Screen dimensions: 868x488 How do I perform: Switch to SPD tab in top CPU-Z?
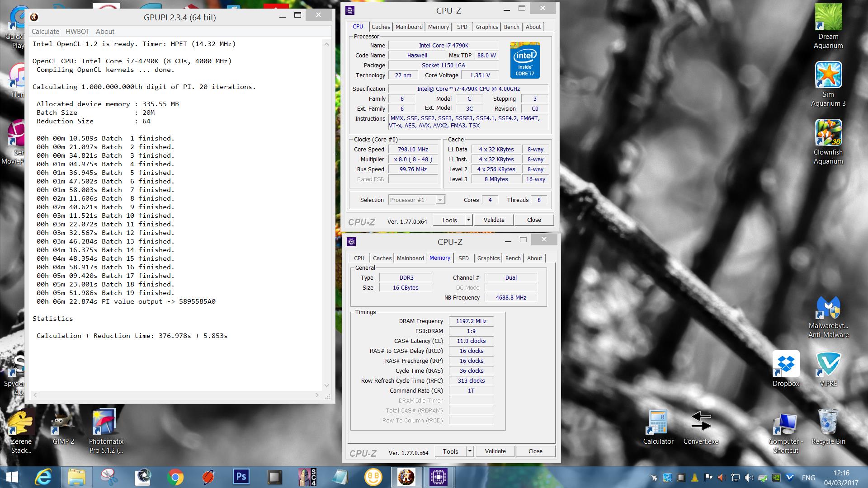(462, 27)
